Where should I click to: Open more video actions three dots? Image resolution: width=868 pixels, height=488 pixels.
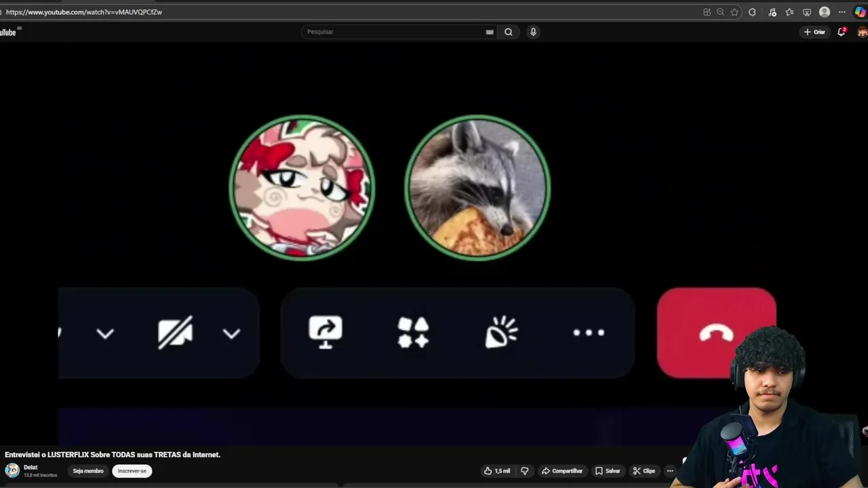click(670, 471)
